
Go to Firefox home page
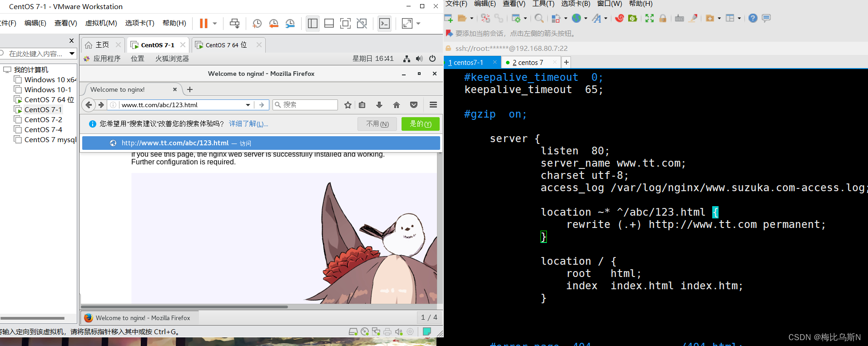[x=397, y=105]
